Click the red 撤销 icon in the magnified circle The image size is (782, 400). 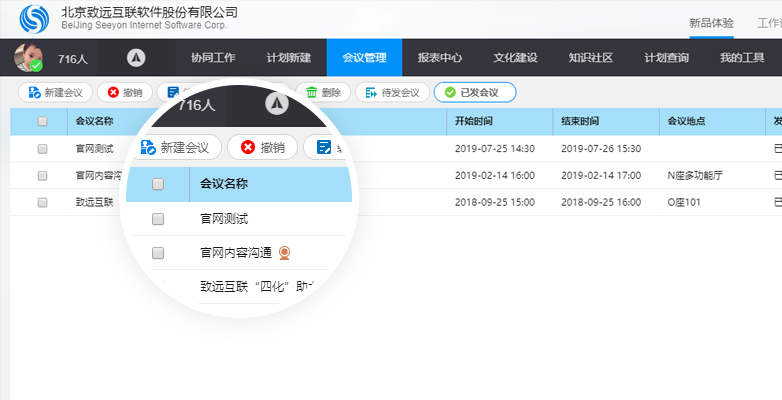(245, 148)
